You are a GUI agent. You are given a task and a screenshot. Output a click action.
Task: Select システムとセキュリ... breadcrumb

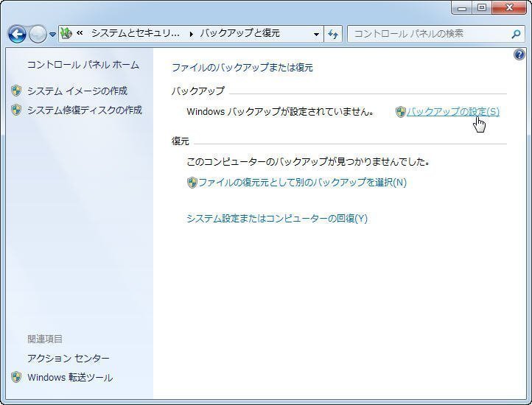136,33
